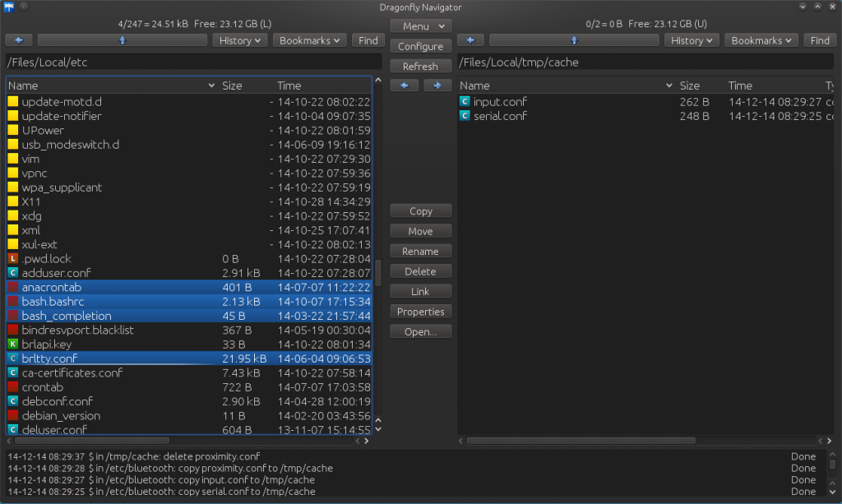The height and width of the screenshot is (504, 842).
Task: Click the center left-pointing arrow button
Action: click(405, 86)
